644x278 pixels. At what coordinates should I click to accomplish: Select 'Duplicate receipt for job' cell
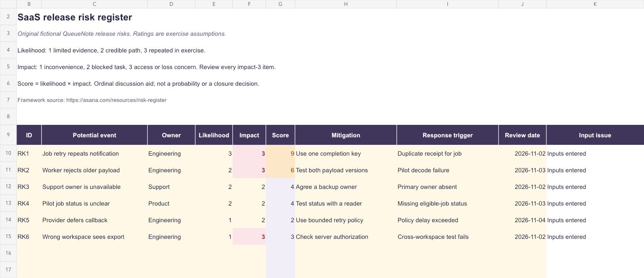(447, 154)
